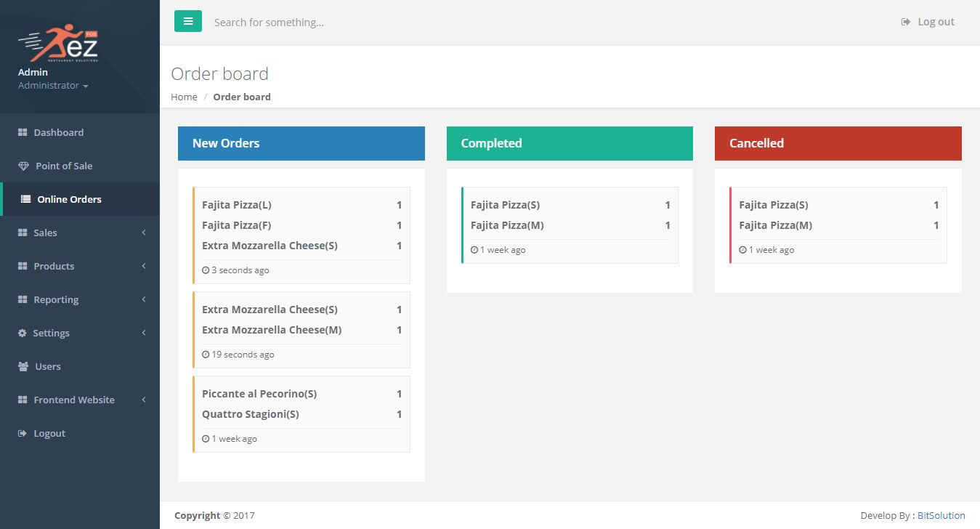The image size is (980, 529).
Task: Click the Online Orders list icon
Action: (x=25, y=199)
